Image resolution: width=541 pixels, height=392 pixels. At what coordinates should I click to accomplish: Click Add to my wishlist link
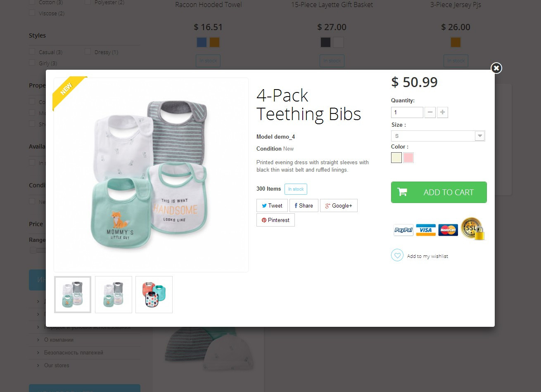[427, 256]
